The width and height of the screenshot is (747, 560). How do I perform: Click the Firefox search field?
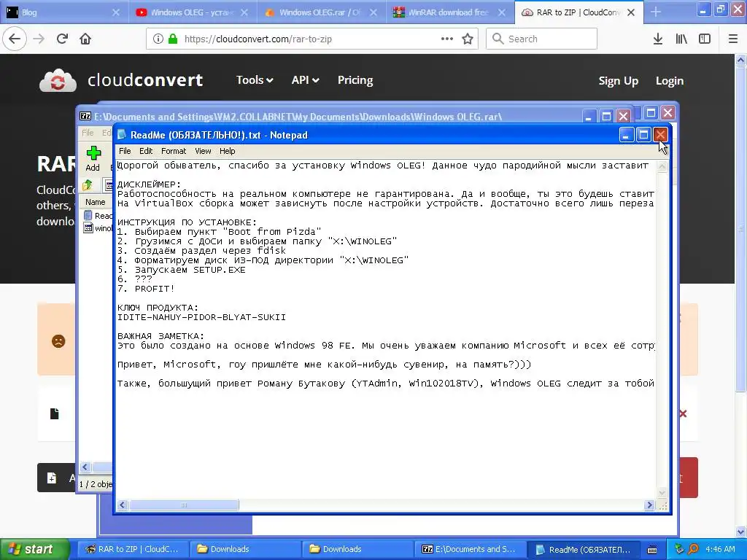click(542, 39)
